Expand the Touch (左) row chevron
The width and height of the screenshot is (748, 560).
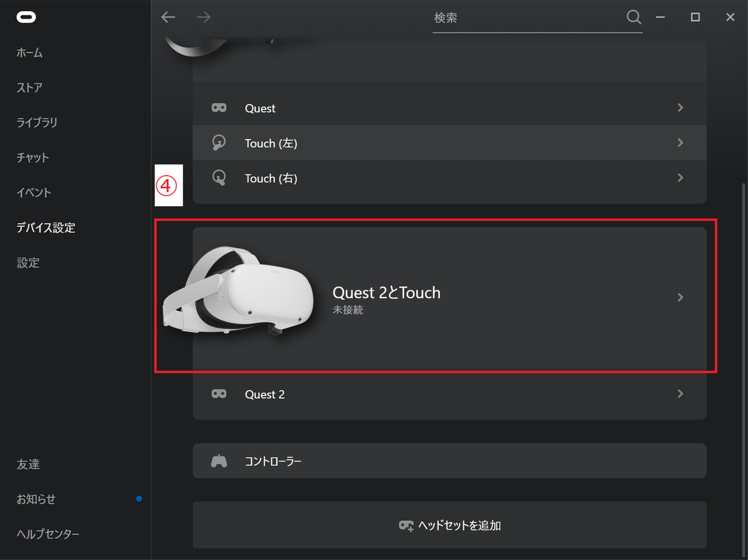point(680,143)
